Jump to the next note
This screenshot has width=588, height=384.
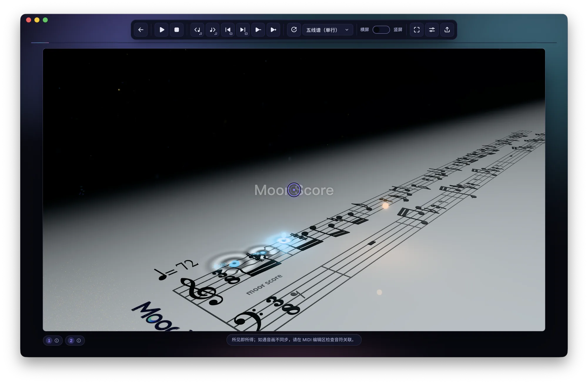coord(213,30)
